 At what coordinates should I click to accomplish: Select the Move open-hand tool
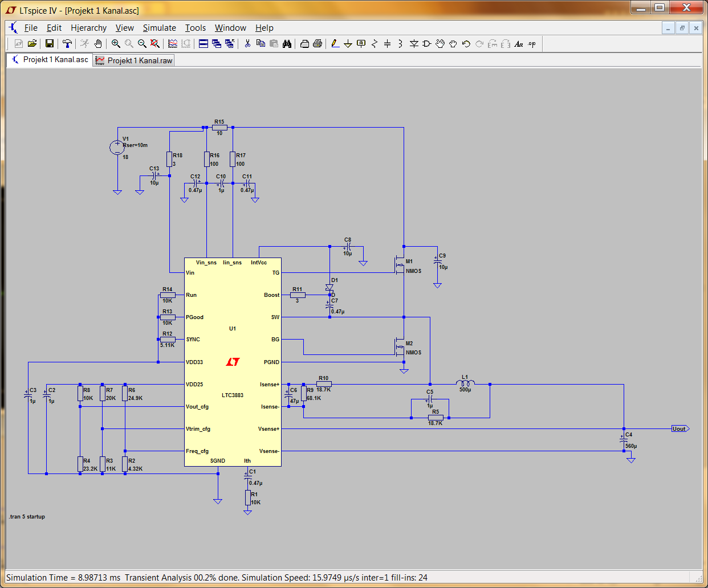[440, 44]
